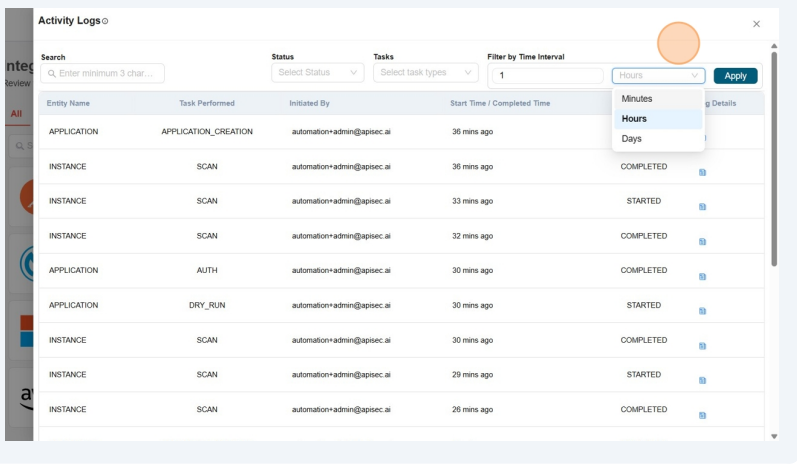Screen dimensions: 797x471
Task: Click the Apply button
Action: pyautogui.click(x=735, y=76)
